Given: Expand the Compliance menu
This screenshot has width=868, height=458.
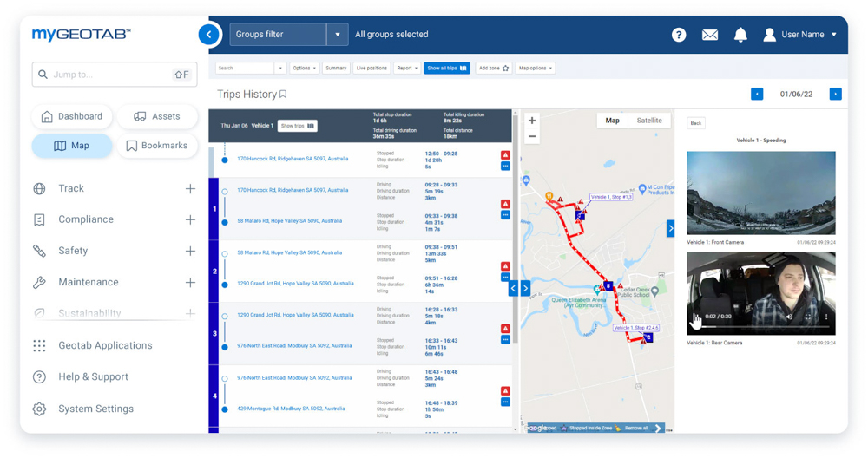Looking at the screenshot, I should click(x=190, y=219).
